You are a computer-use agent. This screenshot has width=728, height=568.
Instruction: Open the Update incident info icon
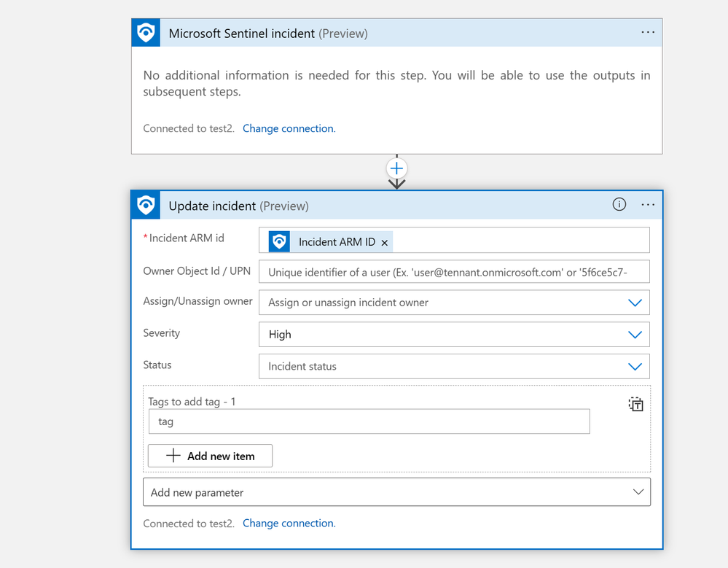[x=619, y=204]
